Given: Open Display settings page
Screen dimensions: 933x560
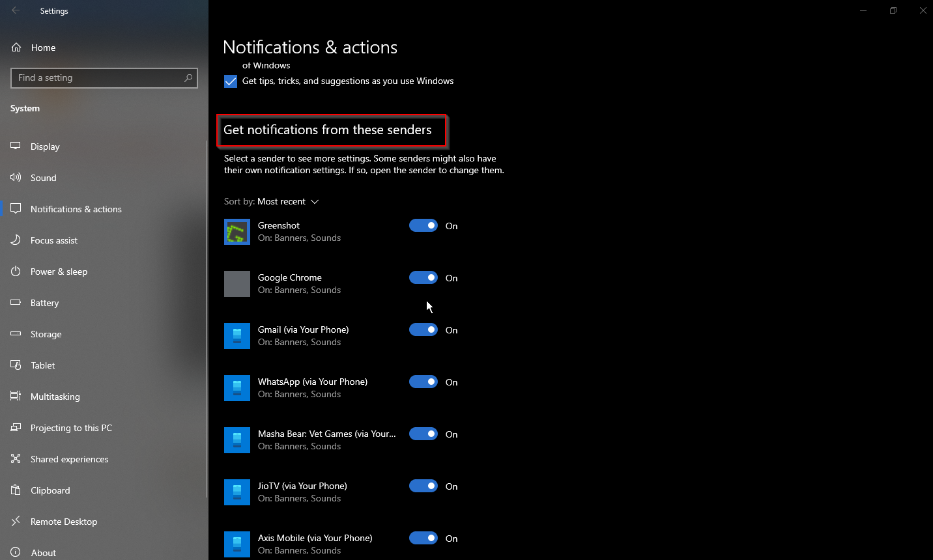Looking at the screenshot, I should [104, 147].
